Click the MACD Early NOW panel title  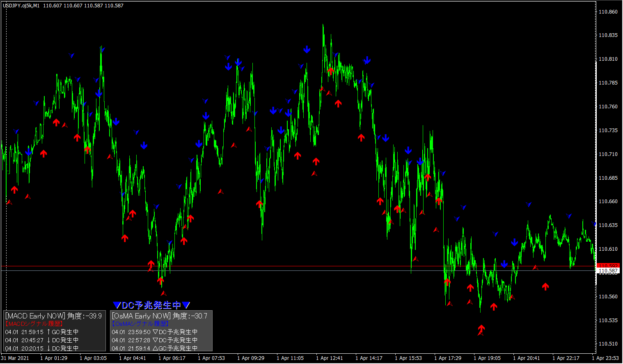[x=35, y=316]
